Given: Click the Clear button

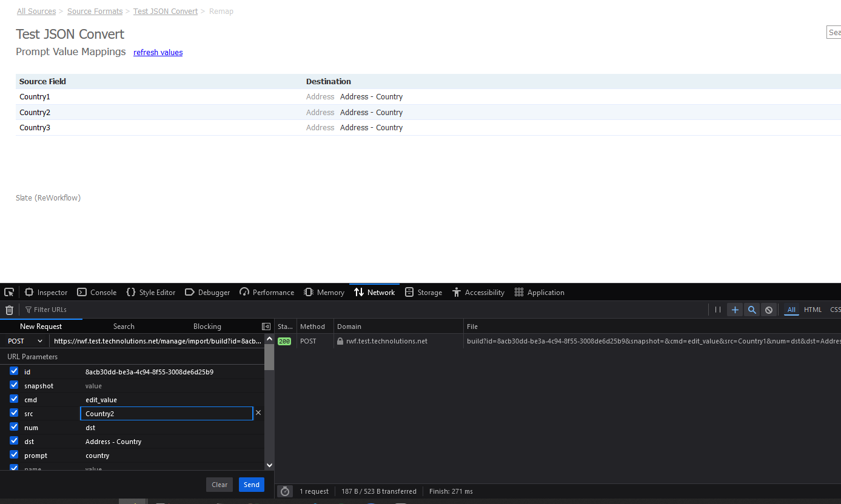Looking at the screenshot, I should 219,485.
